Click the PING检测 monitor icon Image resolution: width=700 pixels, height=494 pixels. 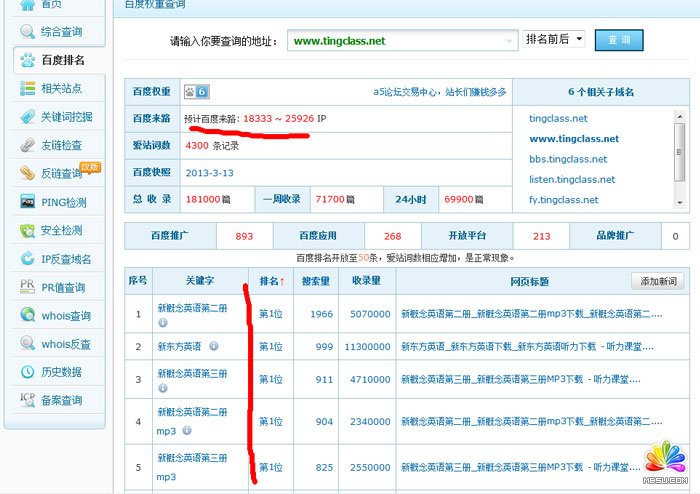27,202
